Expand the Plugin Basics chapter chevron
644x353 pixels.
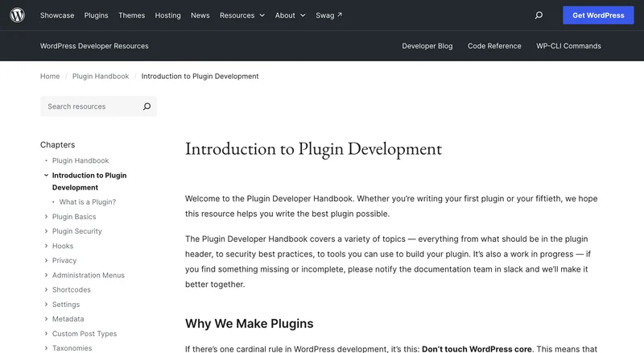point(46,217)
